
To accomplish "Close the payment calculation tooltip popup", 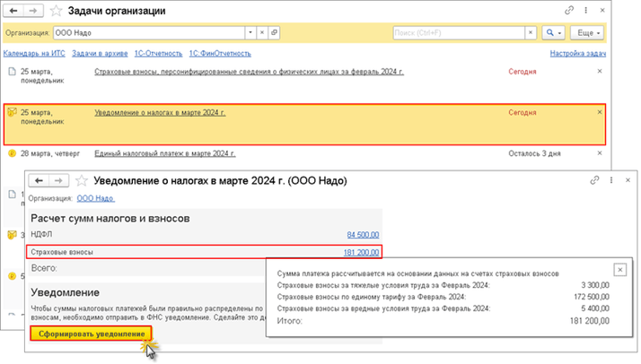I will pos(619,269).
